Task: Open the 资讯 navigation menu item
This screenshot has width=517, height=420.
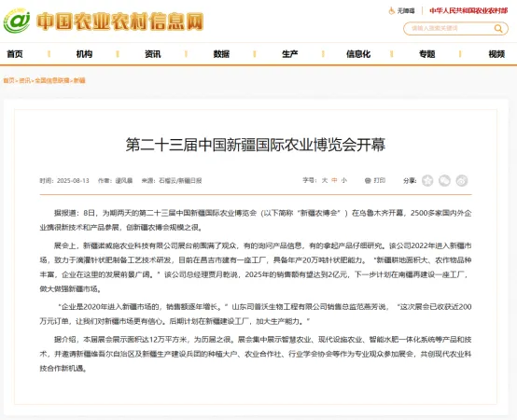Action: [x=153, y=54]
